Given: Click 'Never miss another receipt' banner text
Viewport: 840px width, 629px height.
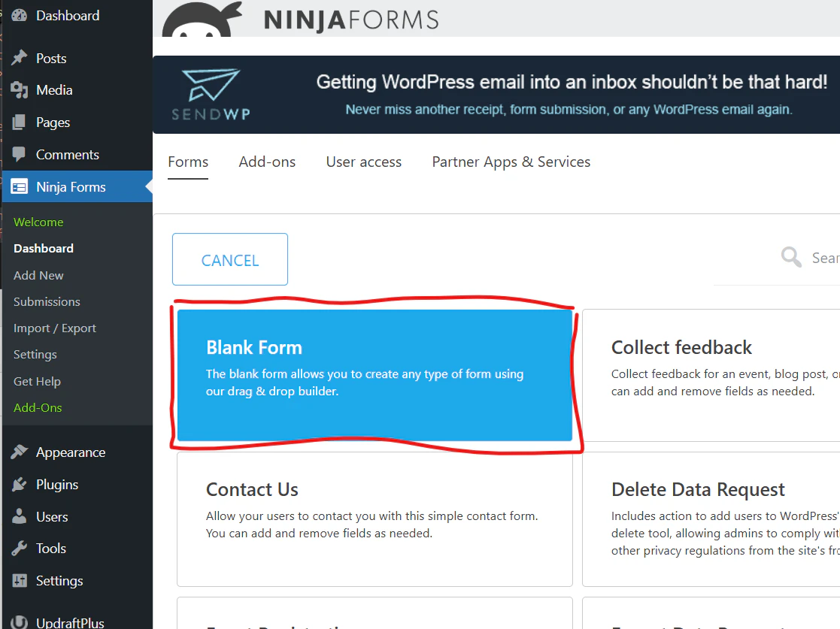Looking at the screenshot, I should [x=569, y=109].
